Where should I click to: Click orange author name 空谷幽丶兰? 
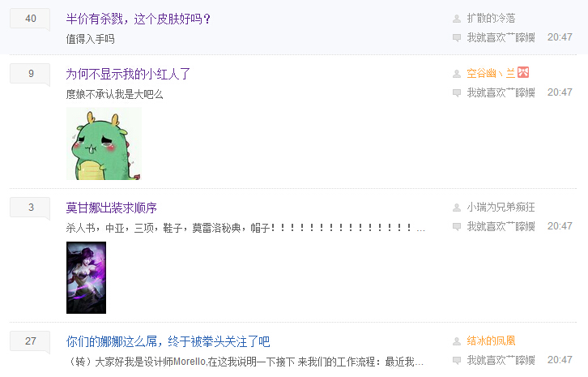point(491,73)
